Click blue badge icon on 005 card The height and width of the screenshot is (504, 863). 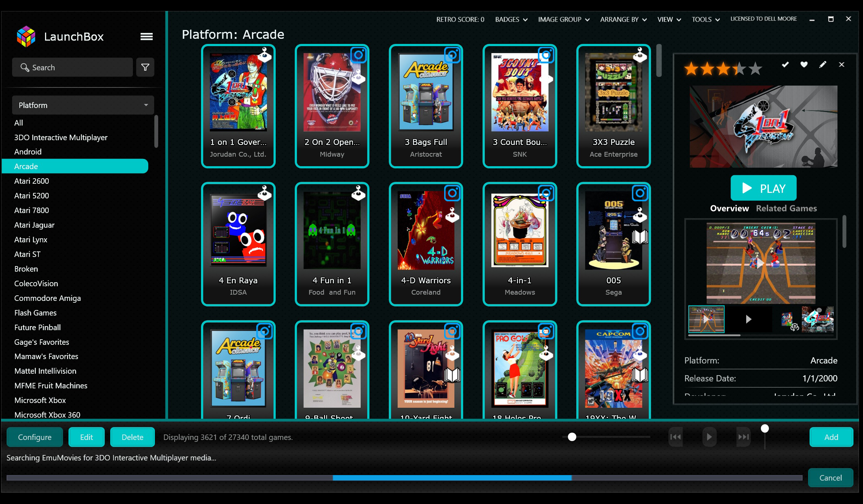[x=640, y=193]
